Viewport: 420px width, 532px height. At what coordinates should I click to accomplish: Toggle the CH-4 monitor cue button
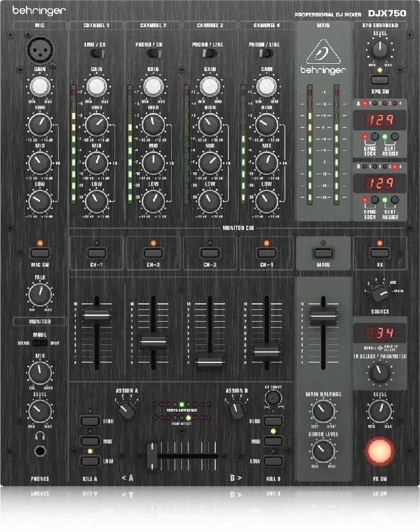267,253
